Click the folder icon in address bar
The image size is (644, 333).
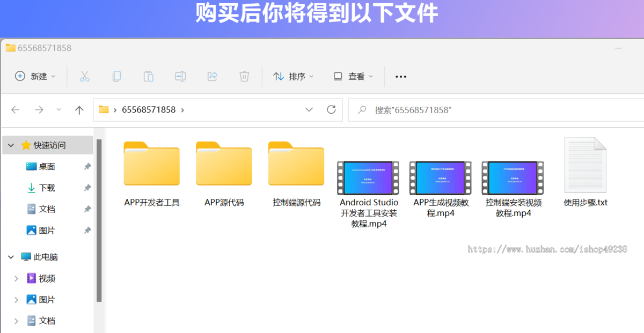coord(104,109)
